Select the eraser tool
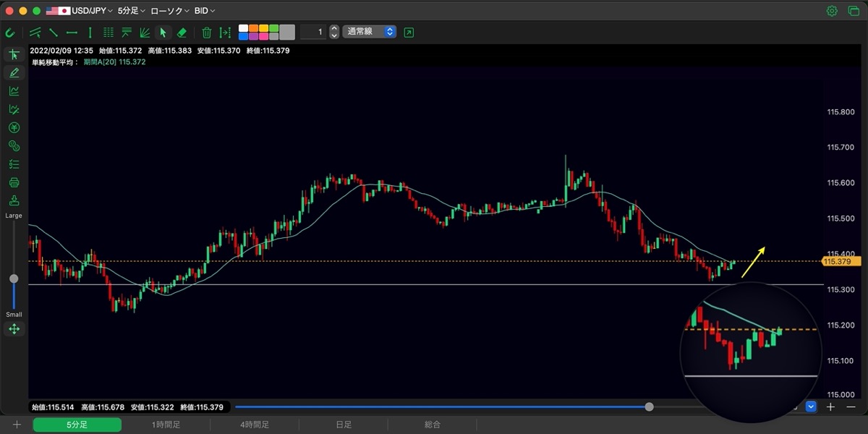Screen dimensions: 868x434 (x=182, y=33)
